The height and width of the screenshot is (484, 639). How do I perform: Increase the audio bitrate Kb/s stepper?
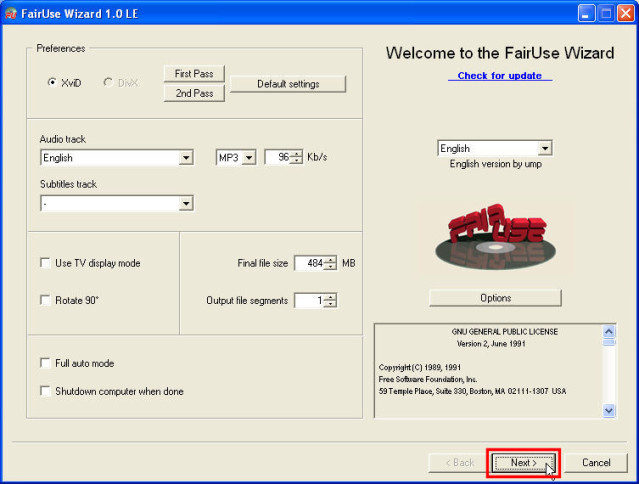tap(296, 154)
